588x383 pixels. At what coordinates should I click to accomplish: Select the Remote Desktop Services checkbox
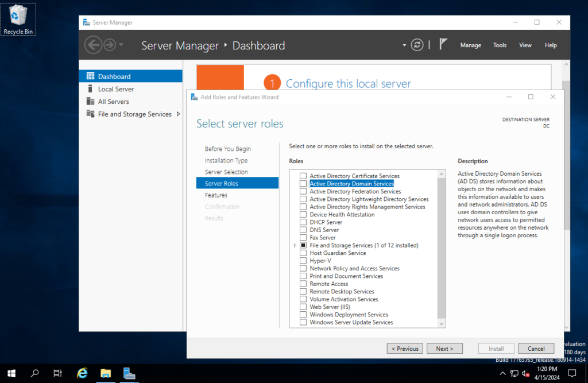[303, 291]
